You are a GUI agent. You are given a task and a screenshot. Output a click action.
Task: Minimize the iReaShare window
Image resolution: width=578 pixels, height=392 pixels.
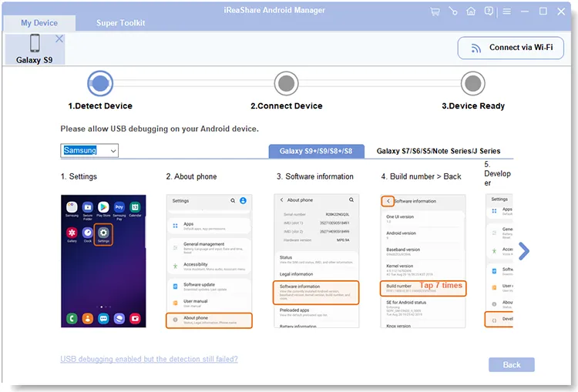[x=525, y=12]
